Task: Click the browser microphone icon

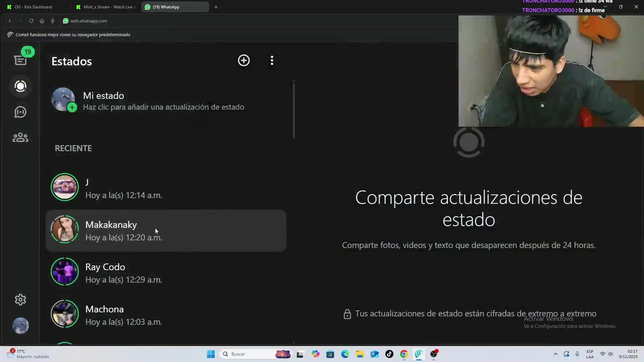Action: (52, 21)
